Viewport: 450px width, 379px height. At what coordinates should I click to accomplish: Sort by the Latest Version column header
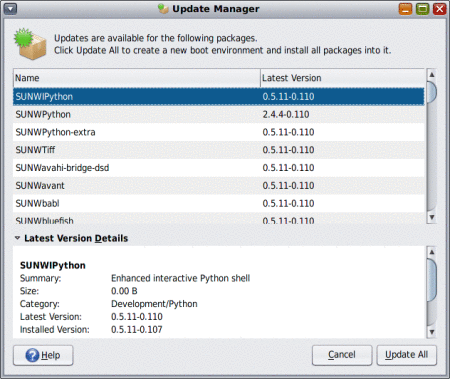tap(342, 78)
